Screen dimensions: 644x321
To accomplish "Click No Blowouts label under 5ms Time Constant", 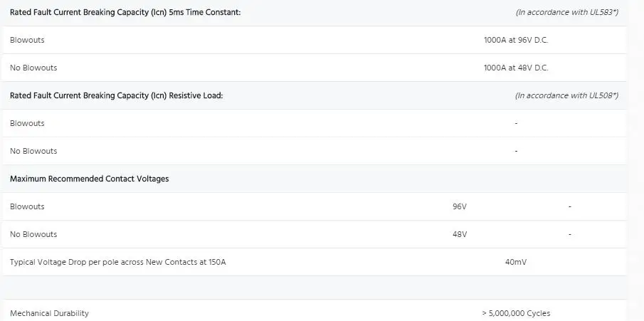I will [33, 68].
